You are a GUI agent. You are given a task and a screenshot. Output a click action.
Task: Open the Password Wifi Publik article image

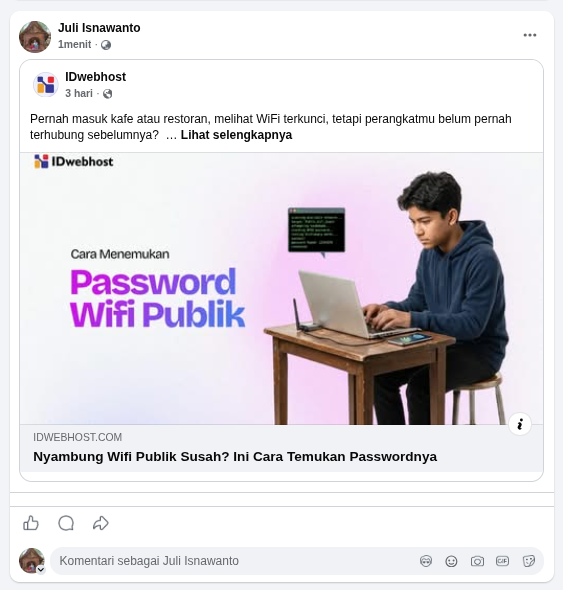coord(282,289)
